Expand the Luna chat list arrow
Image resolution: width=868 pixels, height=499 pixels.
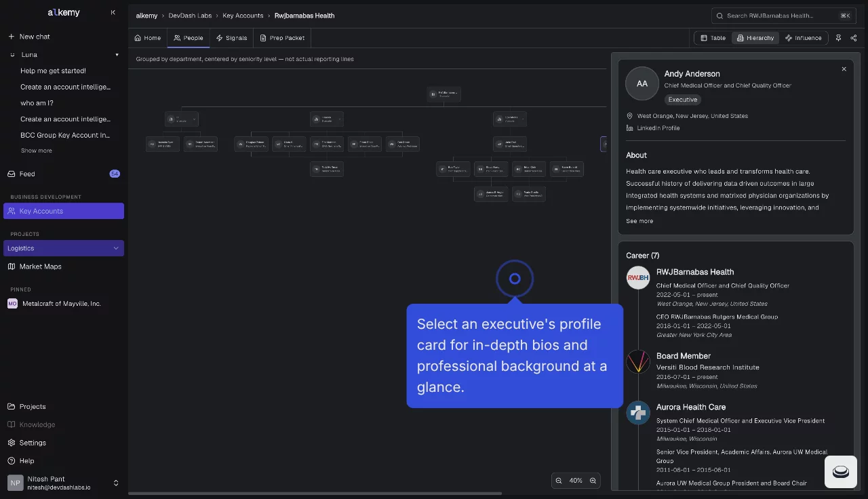117,55
